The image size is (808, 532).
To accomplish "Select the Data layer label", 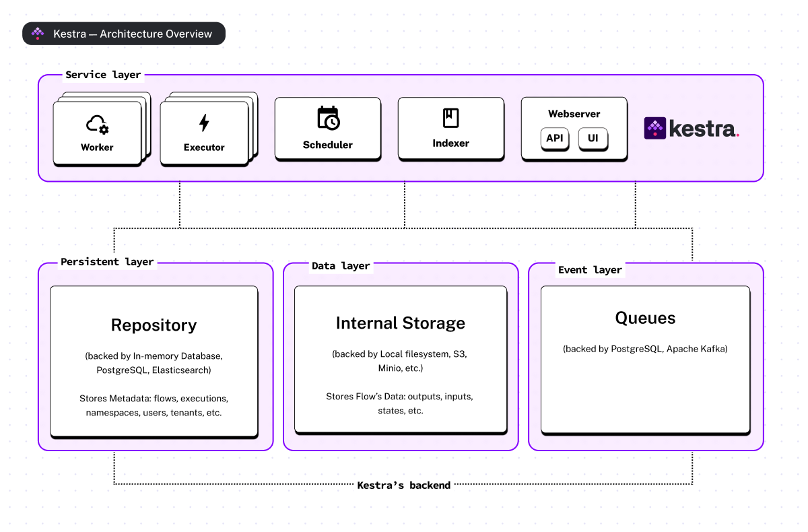I will pyautogui.click(x=341, y=266).
